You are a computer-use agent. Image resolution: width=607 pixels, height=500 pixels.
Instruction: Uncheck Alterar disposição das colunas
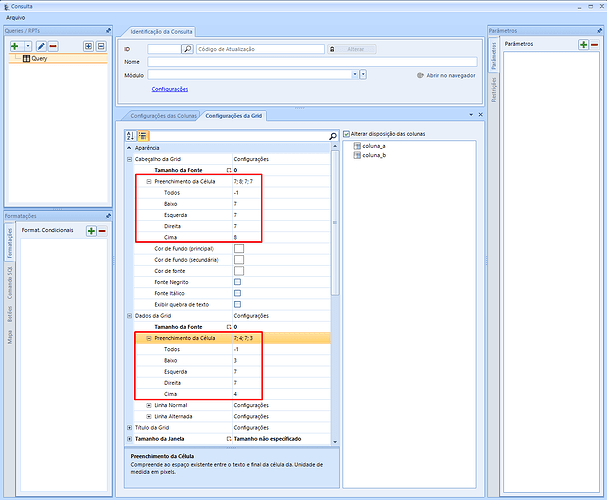click(x=347, y=134)
